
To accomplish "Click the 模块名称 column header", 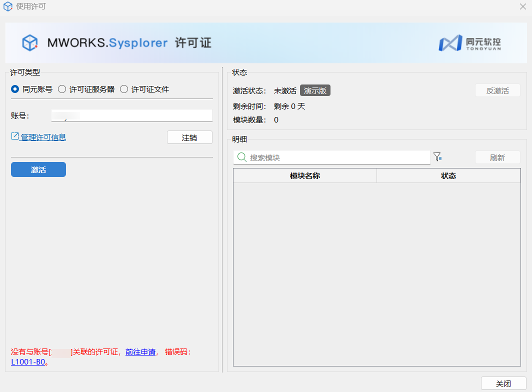I will tap(304, 176).
